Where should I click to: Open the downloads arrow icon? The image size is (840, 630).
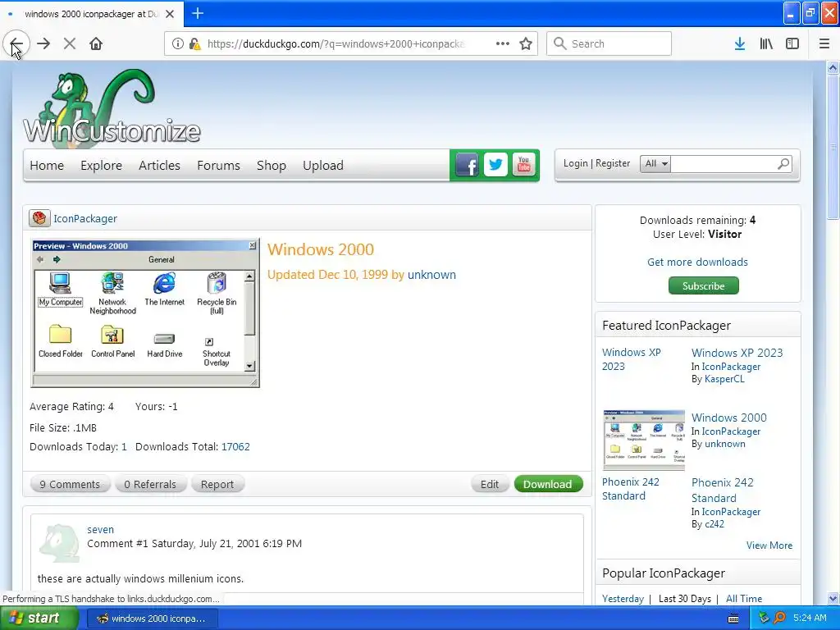[740, 44]
